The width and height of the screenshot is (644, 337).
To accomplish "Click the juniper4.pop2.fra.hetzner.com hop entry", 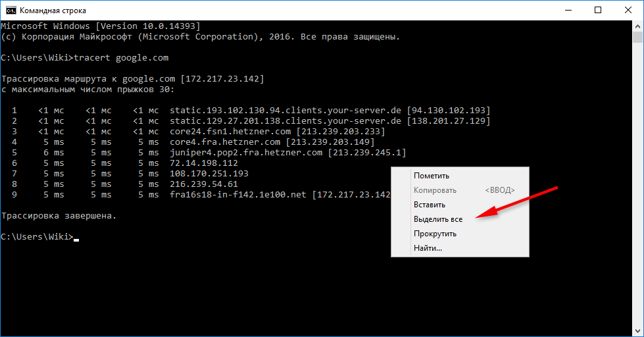I will point(245,153).
